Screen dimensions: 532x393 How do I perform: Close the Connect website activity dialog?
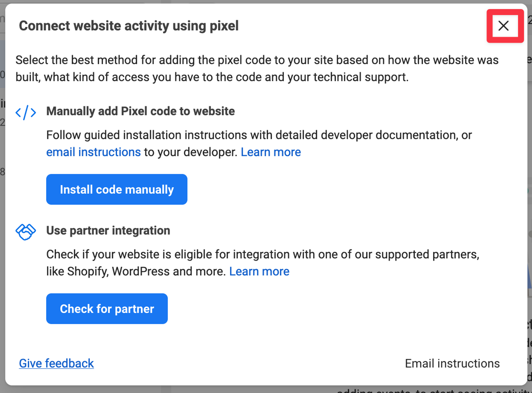504,26
